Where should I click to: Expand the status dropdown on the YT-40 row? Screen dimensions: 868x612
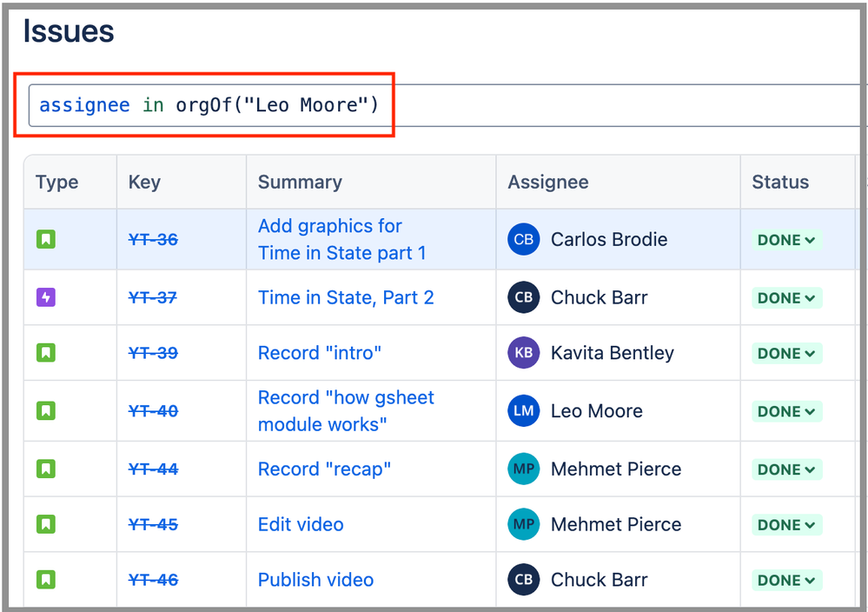point(785,411)
